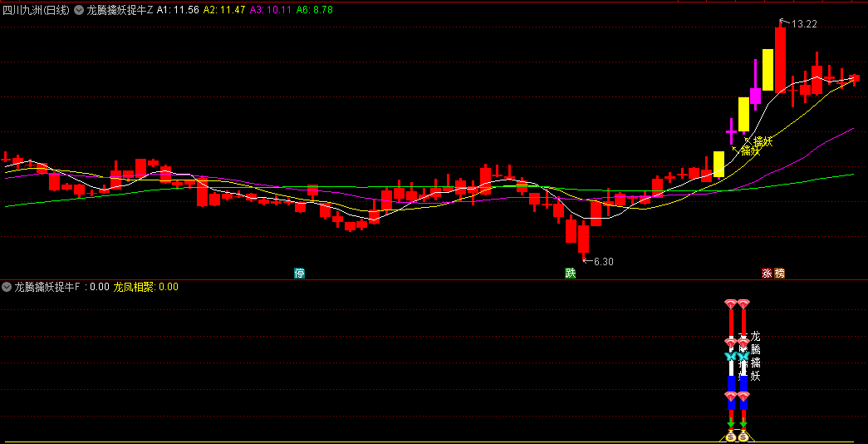868x444 pixels.
Task: Open the main chart indicator dropdown chevron
Action: [79, 10]
